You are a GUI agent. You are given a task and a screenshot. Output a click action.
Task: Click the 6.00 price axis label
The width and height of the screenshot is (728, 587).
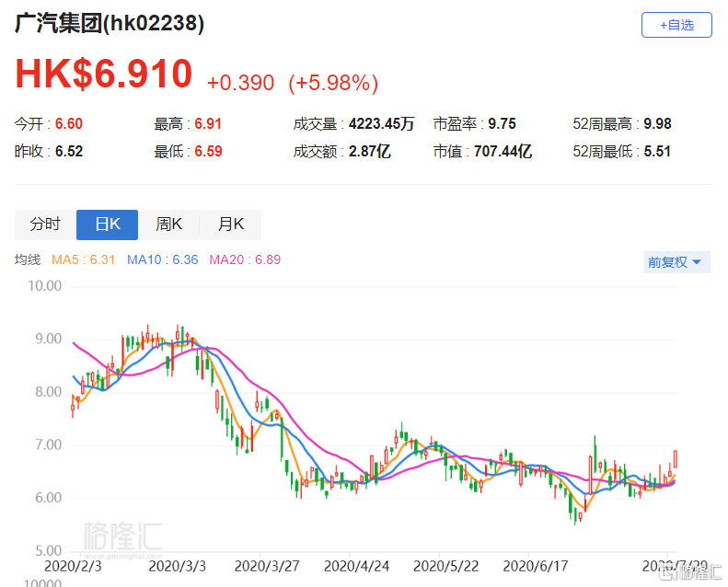(x=48, y=498)
